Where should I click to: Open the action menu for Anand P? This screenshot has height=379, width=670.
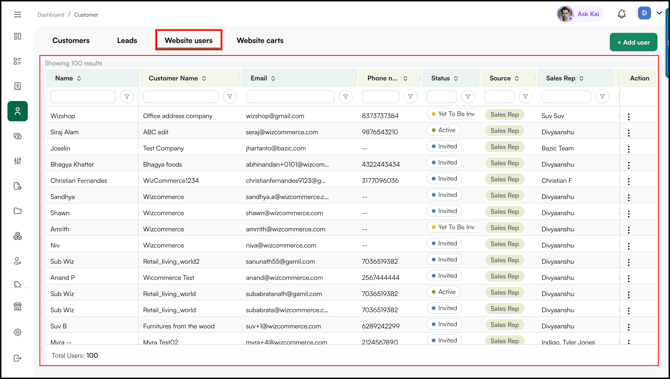629,279
